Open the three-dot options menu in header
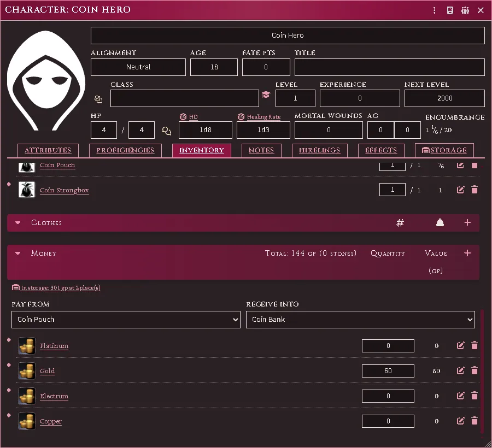Image resolution: width=492 pixels, height=448 pixels. 434,10
